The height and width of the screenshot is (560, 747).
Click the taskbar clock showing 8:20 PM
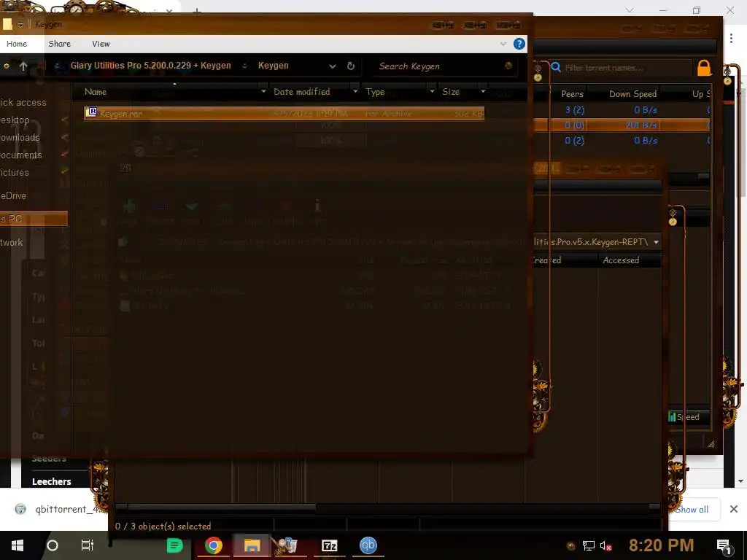click(661, 545)
